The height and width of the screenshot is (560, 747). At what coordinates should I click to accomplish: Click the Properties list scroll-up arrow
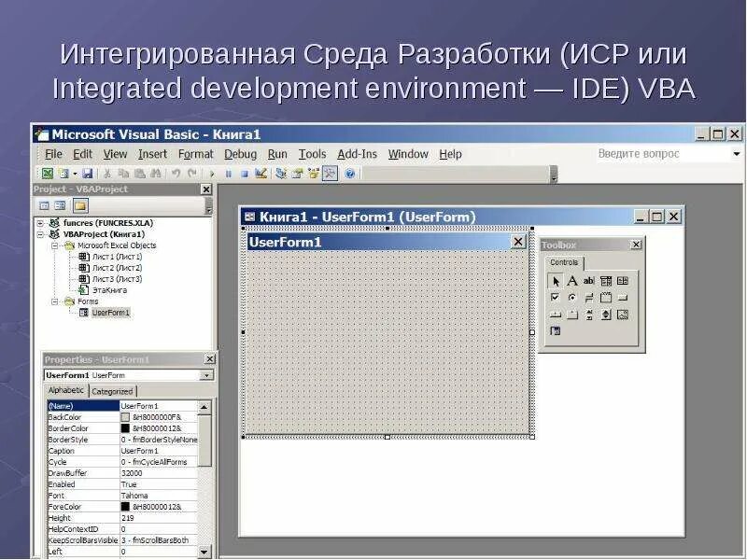click(204, 407)
